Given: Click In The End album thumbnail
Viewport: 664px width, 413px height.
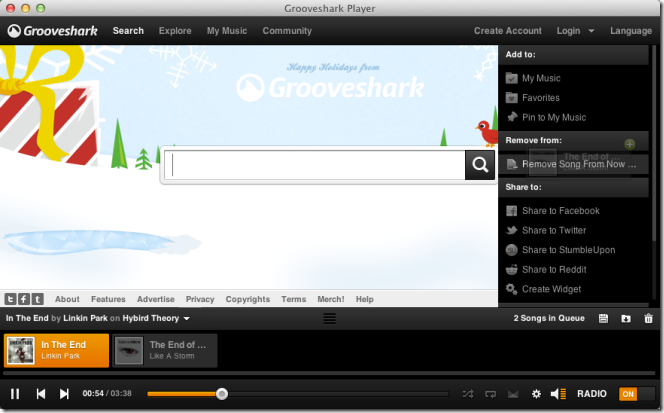Looking at the screenshot, I should 21,350.
